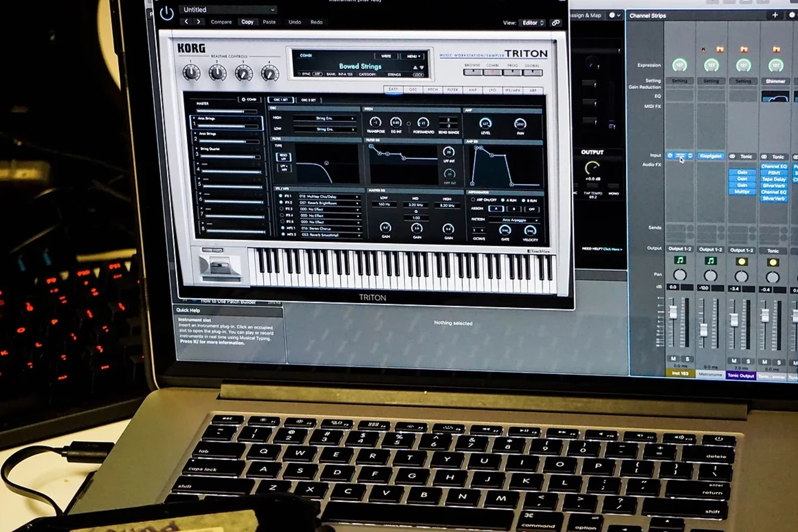Open the MENU dropdown in Triton display

413,56
